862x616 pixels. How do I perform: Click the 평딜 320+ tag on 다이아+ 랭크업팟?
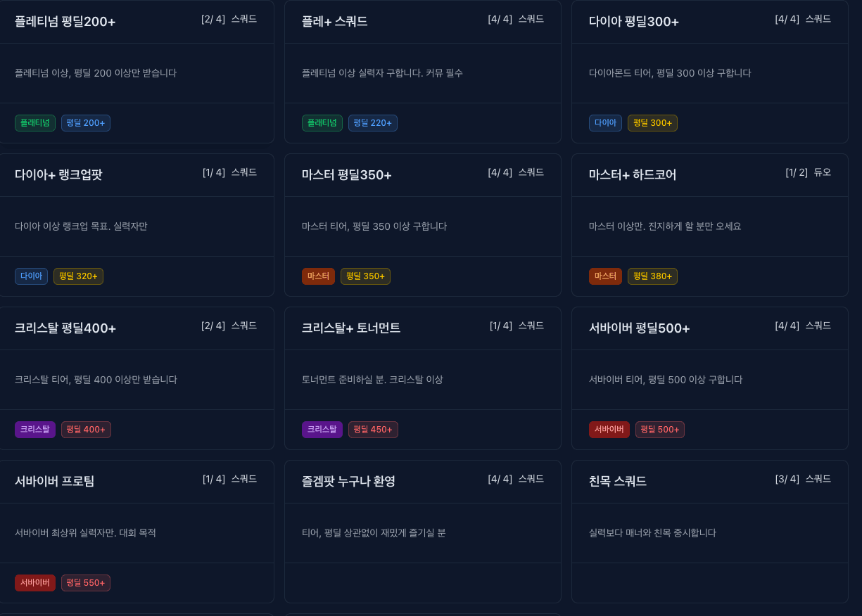[x=78, y=276]
